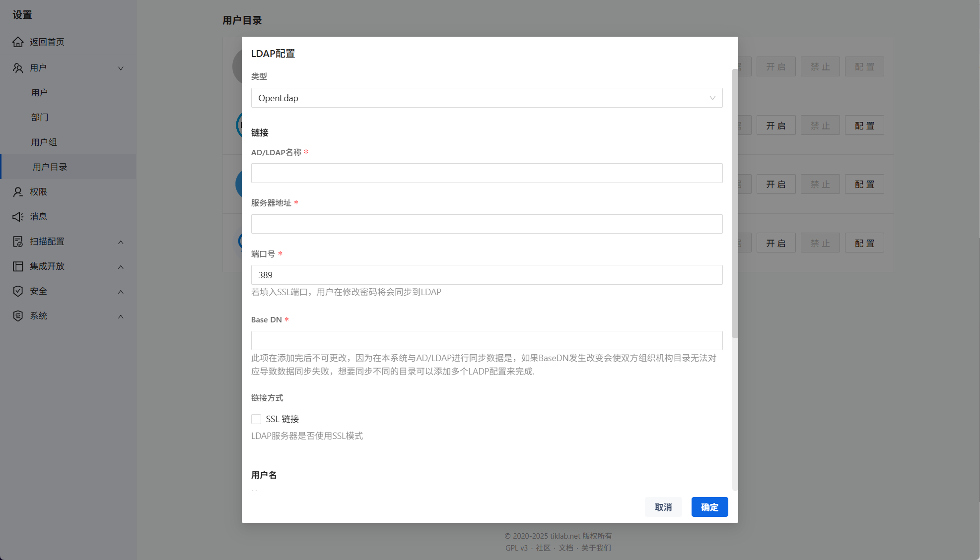Click the 扫描配置 scan icon
Screen dimensions: 980x560
coord(18,242)
